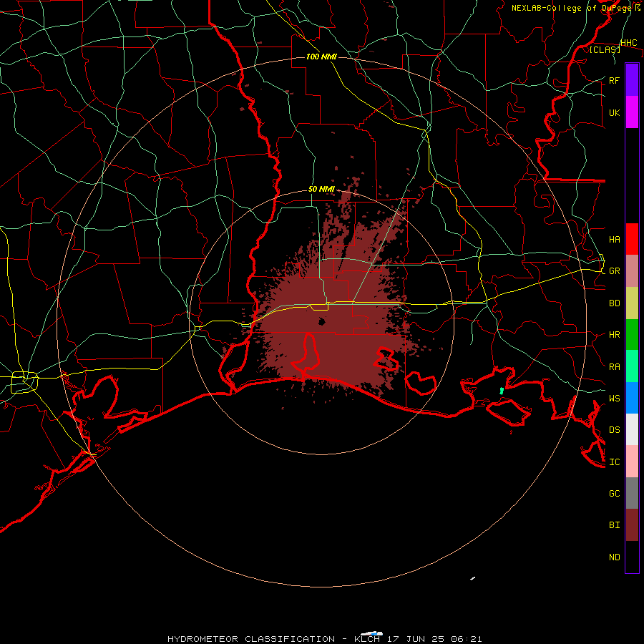This screenshot has width=644, height=644.
Task: Click the RA legend label
Action: coord(614,367)
